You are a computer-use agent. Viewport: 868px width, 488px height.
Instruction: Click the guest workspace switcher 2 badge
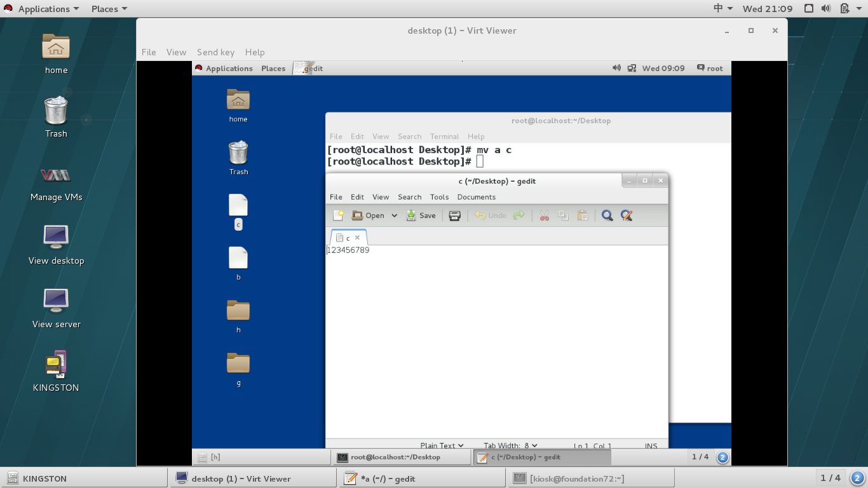point(722,457)
